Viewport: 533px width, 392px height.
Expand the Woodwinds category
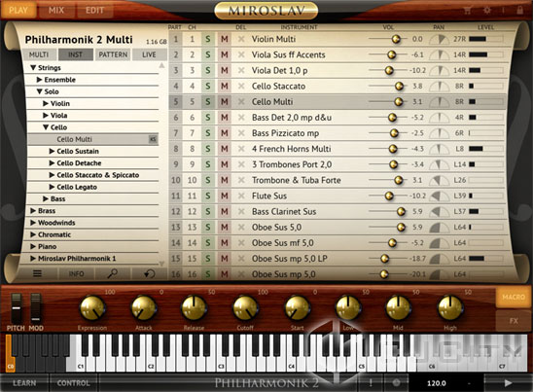[33, 223]
